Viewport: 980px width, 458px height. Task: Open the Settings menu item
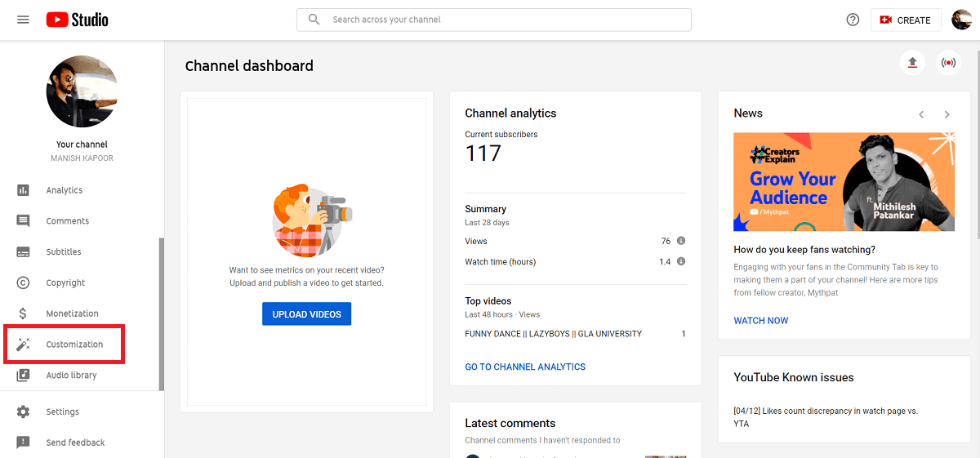(x=80, y=411)
